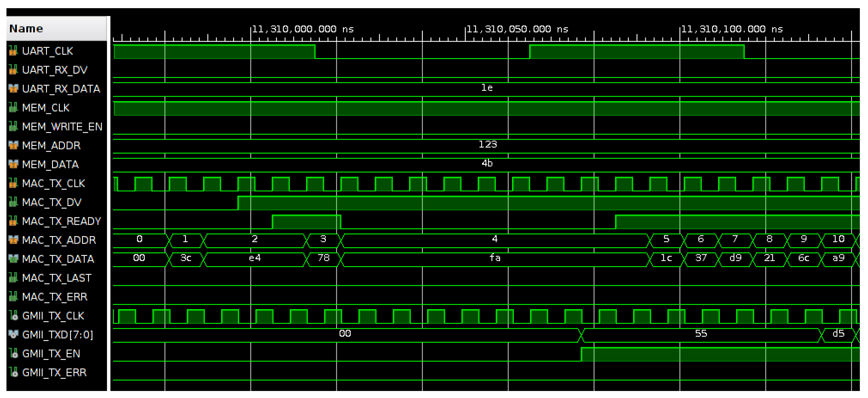Click MEM_ADDR value 123 in waveform
The image size is (868, 398).
coord(488,144)
